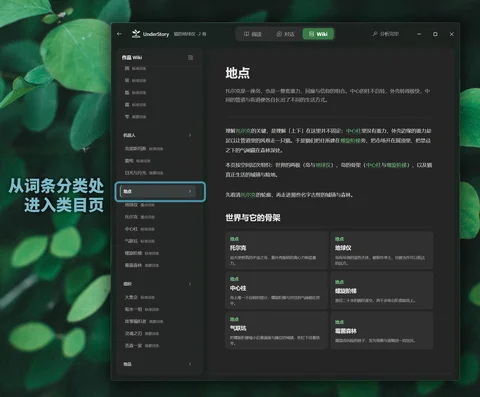The height and width of the screenshot is (397, 480).
Task: Expand the 机器人 category chevron
Action: tap(190, 135)
